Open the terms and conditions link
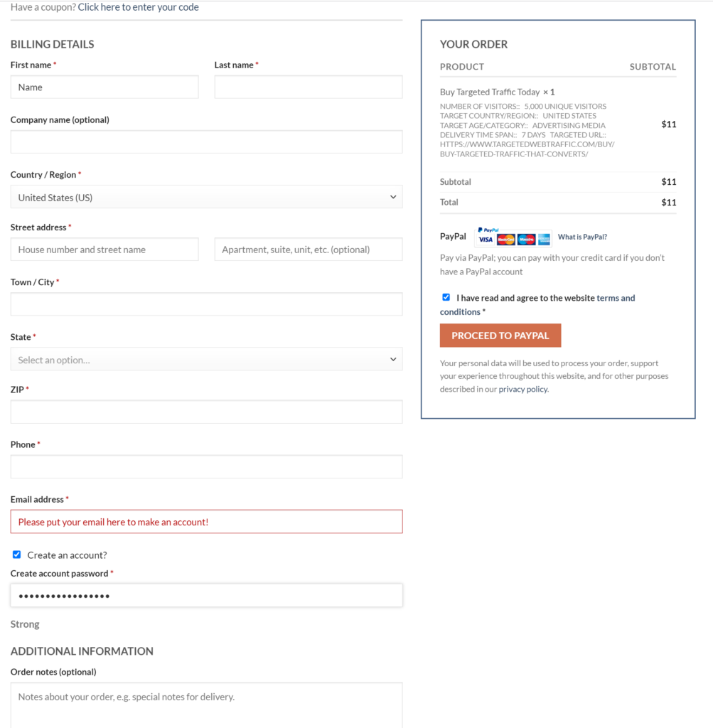 pos(537,304)
